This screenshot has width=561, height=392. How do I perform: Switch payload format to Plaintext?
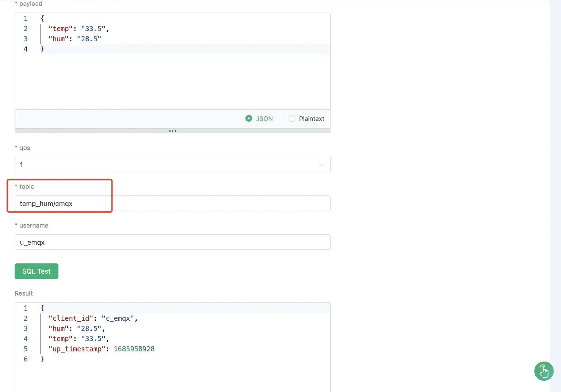point(292,118)
